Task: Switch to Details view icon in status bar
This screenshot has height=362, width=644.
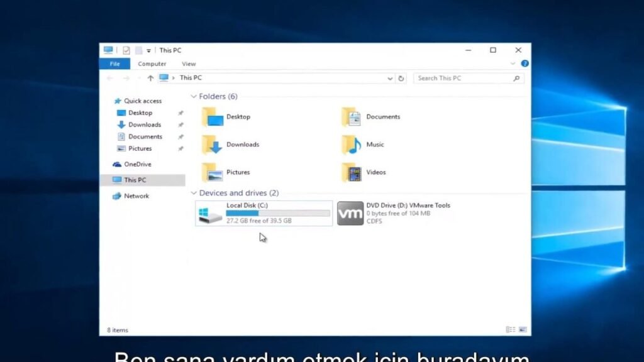Action: 511,329
